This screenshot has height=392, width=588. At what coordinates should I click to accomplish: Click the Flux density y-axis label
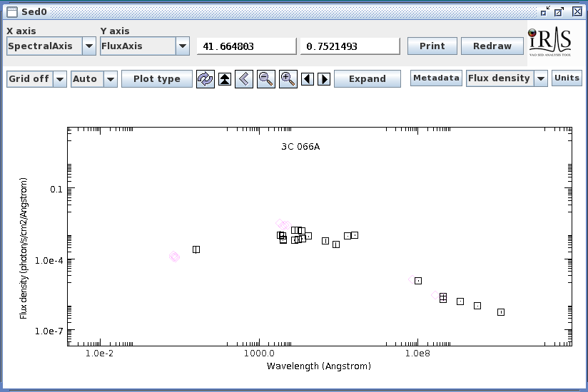coord(24,248)
